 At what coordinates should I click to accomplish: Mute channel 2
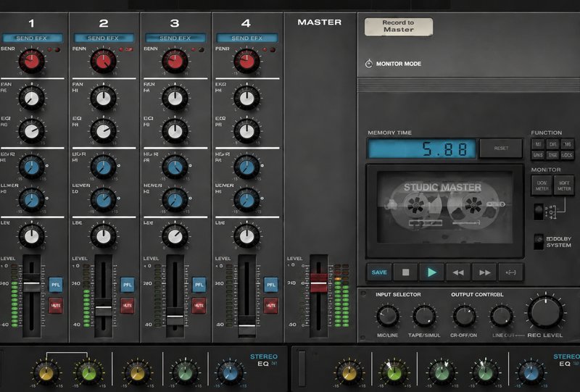click(128, 306)
